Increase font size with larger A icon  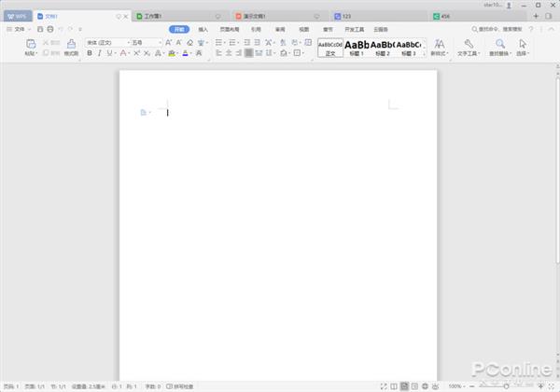pos(169,43)
